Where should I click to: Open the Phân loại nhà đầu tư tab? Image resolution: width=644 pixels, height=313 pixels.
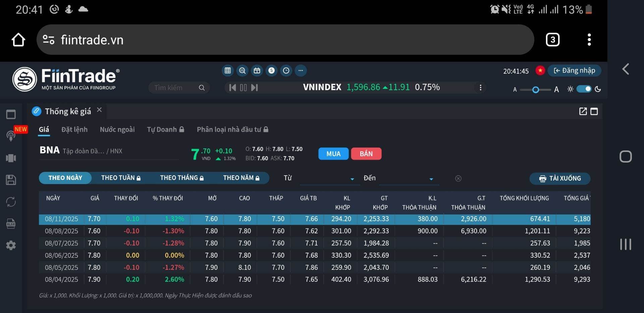coord(232,130)
